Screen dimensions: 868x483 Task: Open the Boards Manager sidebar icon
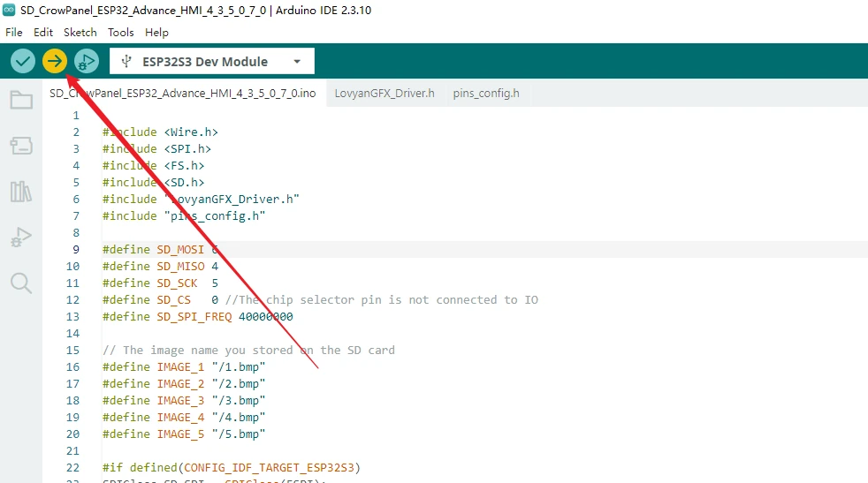click(21, 146)
